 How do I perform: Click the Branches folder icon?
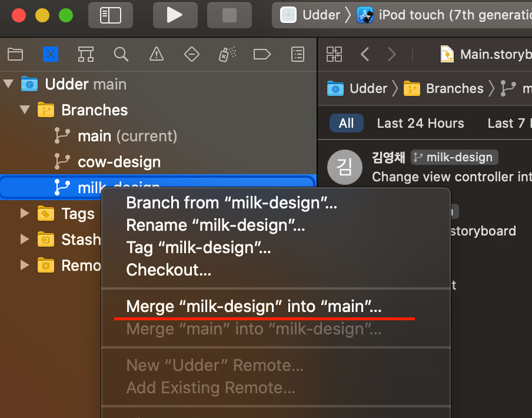point(46,110)
